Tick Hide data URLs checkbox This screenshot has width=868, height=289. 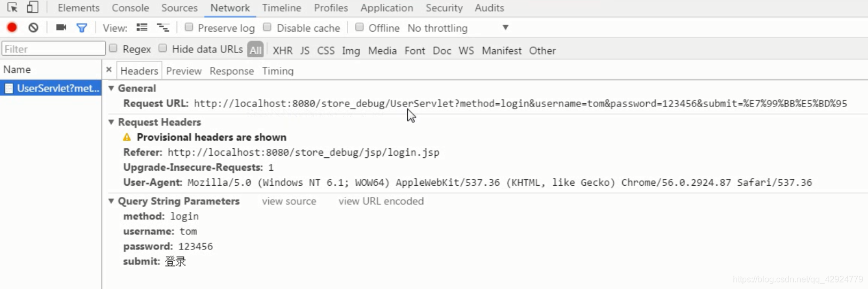click(x=162, y=48)
